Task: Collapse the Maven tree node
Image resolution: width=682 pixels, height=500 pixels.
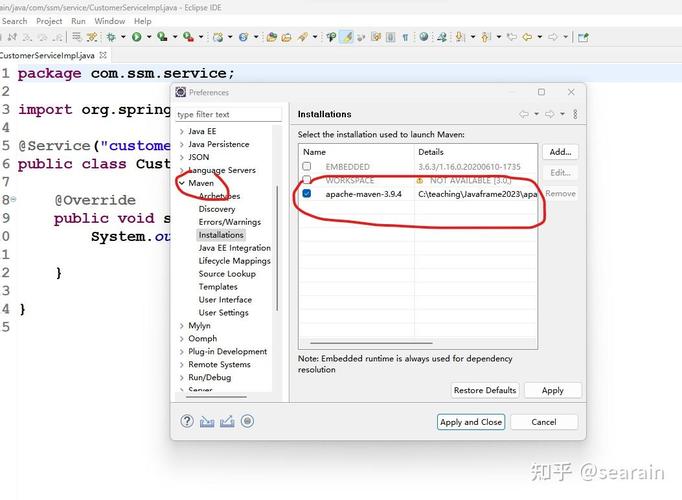Action: coord(182,183)
